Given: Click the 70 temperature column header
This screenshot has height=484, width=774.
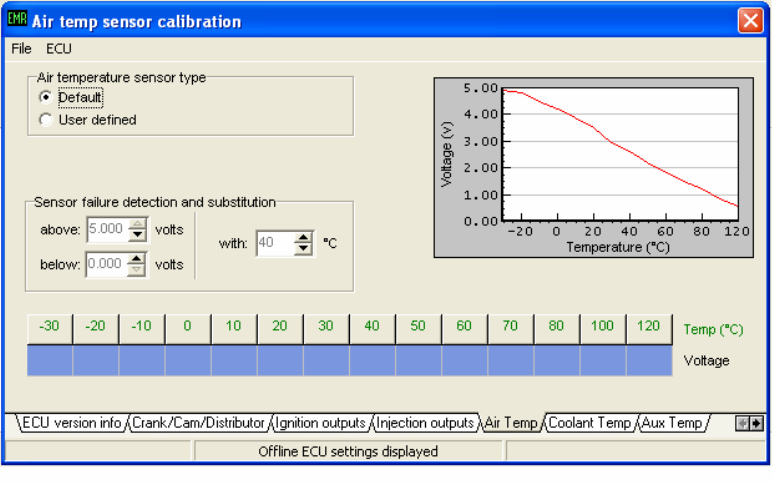Looking at the screenshot, I should pyautogui.click(x=510, y=328).
